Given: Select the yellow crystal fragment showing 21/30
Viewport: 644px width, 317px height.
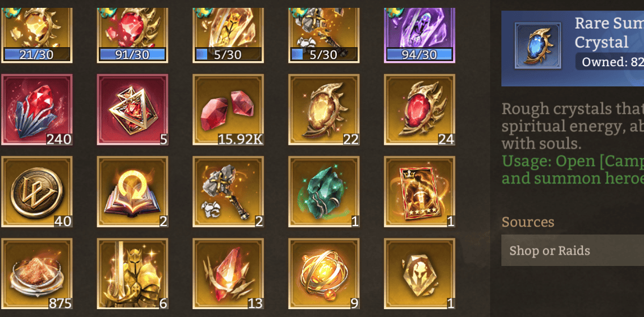Looking at the screenshot, I should 37,35.
